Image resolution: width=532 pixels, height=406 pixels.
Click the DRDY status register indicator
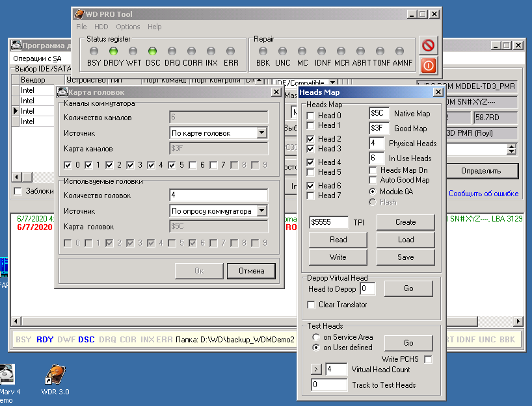[x=113, y=51]
